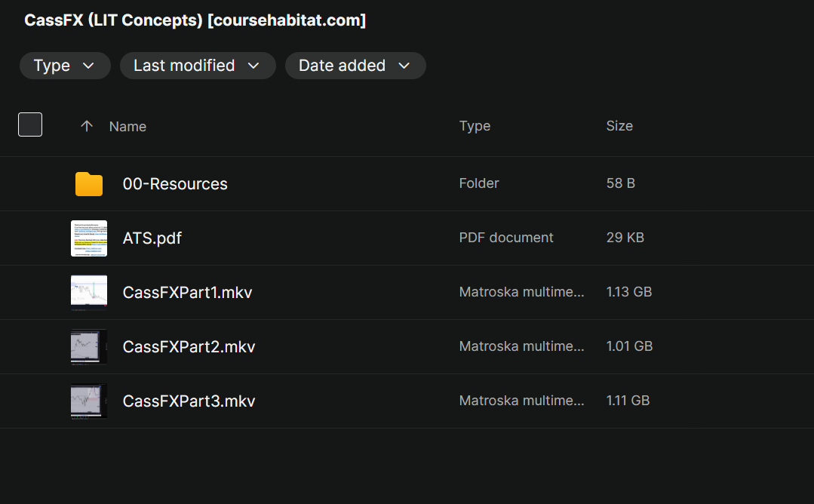Click the CassFXPart1.mkv video thumbnail
This screenshot has width=814, height=504.
point(89,293)
